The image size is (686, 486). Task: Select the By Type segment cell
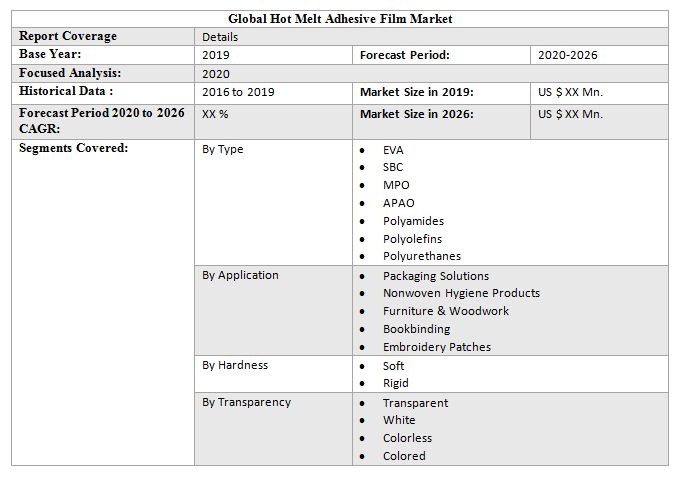click(223, 150)
